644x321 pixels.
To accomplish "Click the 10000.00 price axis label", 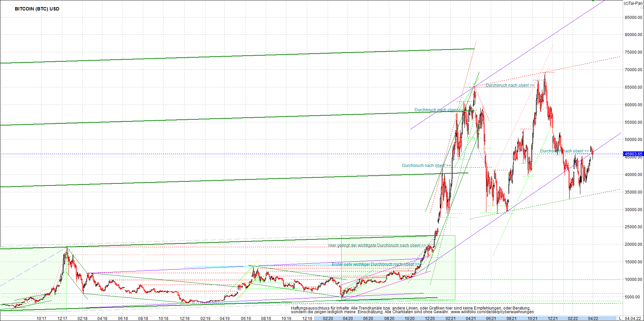I will click(x=634, y=280).
